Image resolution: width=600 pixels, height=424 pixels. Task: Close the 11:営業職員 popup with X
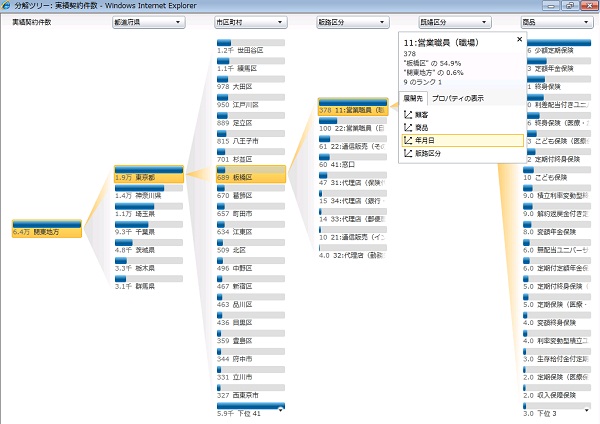[519, 39]
